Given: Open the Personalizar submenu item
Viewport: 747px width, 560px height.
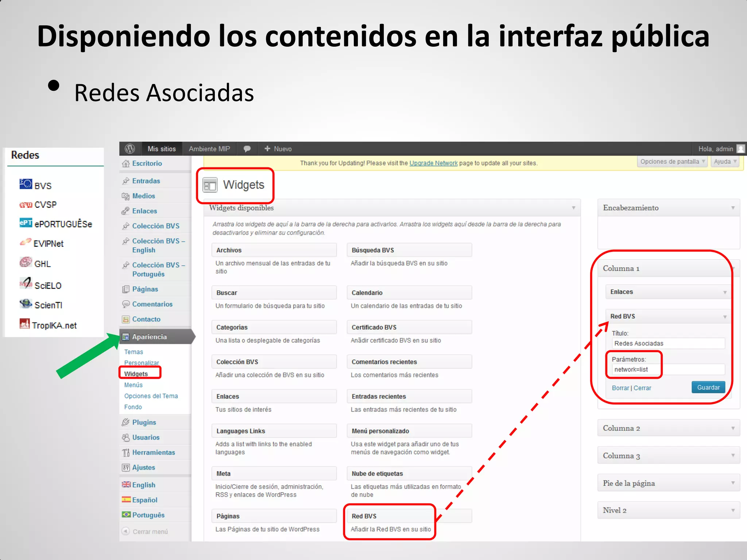Looking at the screenshot, I should [x=142, y=363].
